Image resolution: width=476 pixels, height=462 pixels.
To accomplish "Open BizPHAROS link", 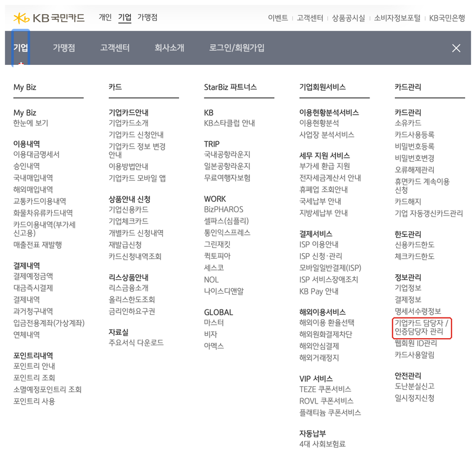I will (x=223, y=209).
